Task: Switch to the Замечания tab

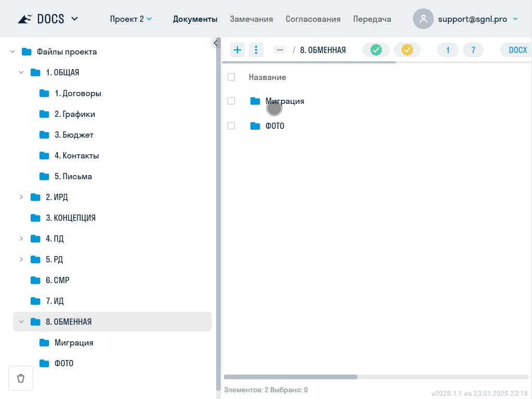Action: [251, 19]
